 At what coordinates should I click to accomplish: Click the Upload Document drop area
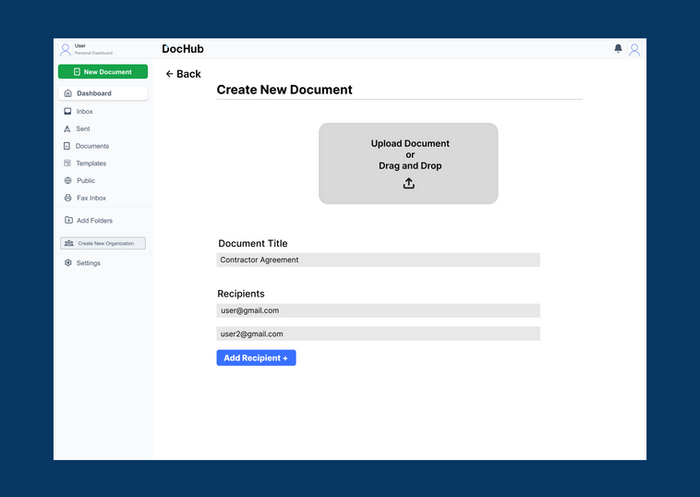408,163
